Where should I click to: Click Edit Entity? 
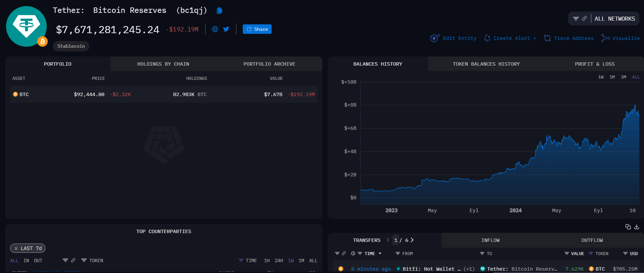[x=453, y=38]
